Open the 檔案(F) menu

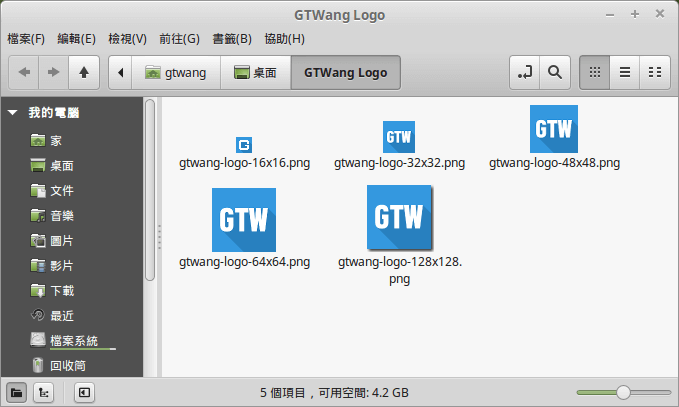tap(26, 39)
